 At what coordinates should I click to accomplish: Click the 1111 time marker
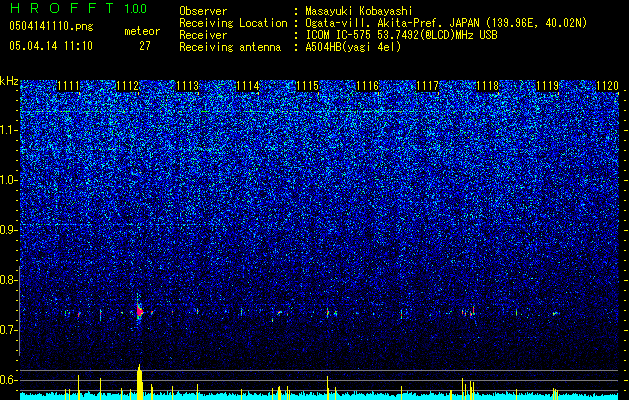coord(68,86)
